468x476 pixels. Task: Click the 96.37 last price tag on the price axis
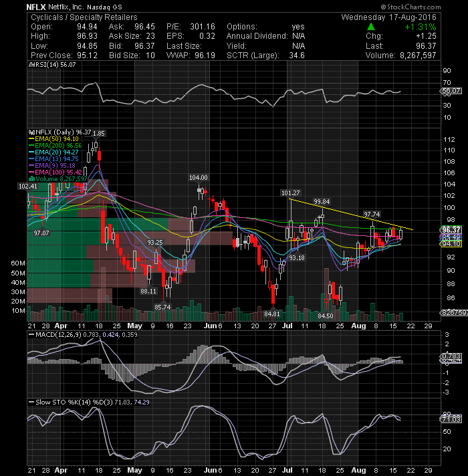pos(451,230)
